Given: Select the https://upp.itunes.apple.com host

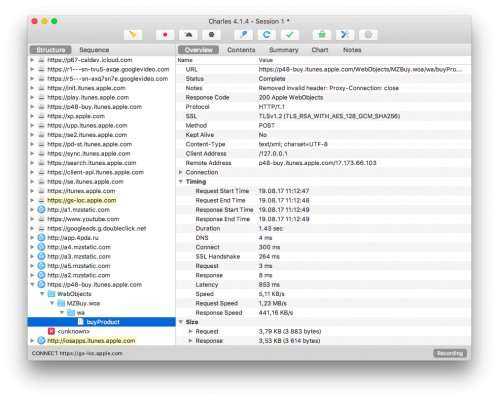Looking at the screenshot, I should coord(87,125).
